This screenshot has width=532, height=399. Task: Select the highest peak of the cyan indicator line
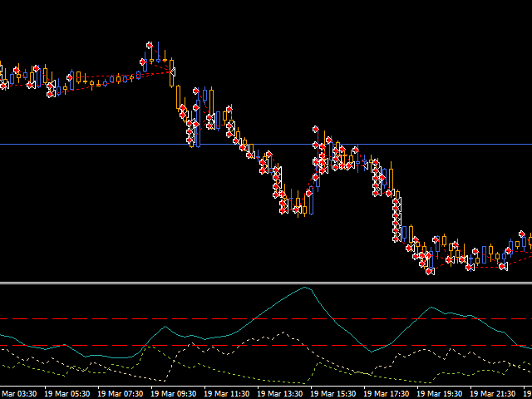[x=307, y=288]
